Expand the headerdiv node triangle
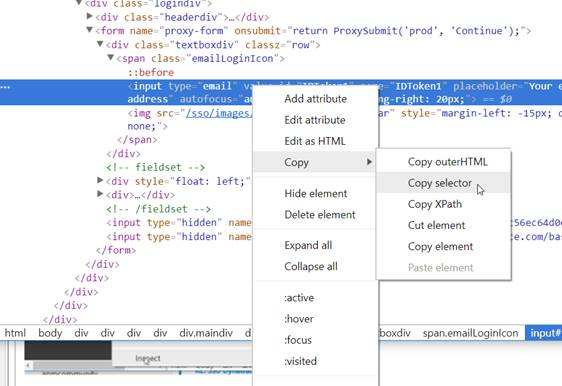 [90, 16]
